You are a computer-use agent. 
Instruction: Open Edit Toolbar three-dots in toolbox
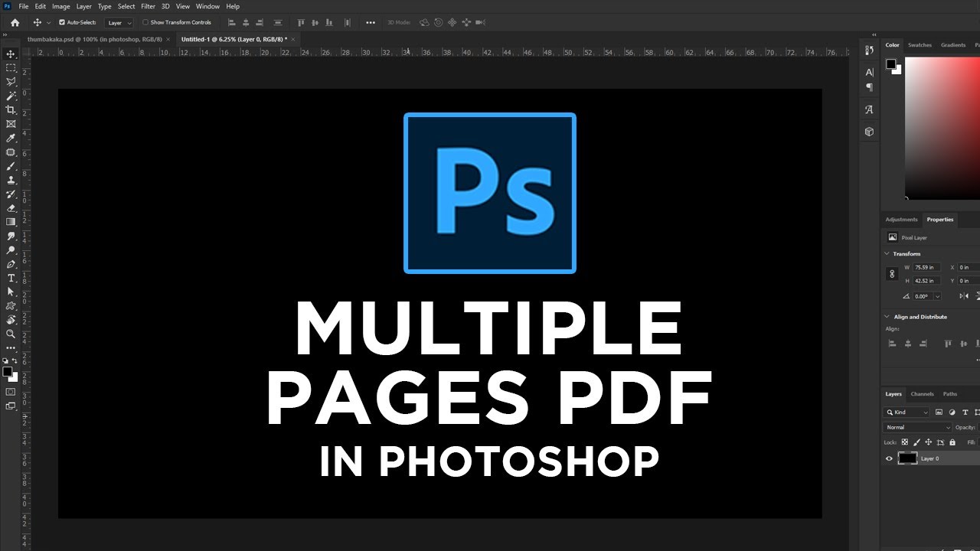(x=11, y=347)
